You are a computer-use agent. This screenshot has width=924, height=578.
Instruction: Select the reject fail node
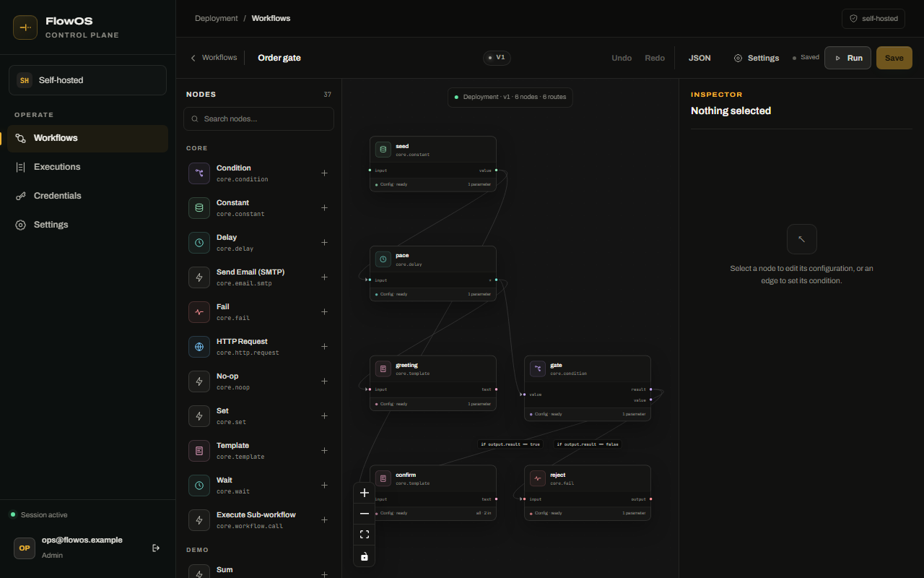588,493
